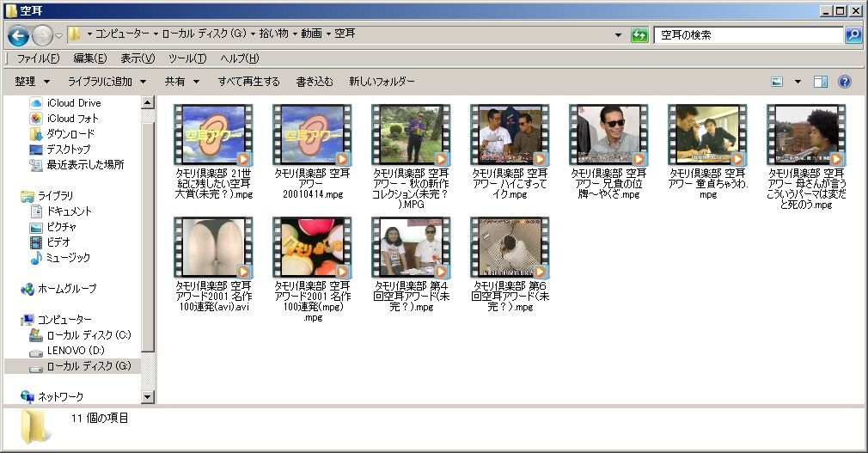Select video 空耳アワード2001 名作100連発(avi).avi
This screenshot has height=453, width=868.
[x=214, y=264]
